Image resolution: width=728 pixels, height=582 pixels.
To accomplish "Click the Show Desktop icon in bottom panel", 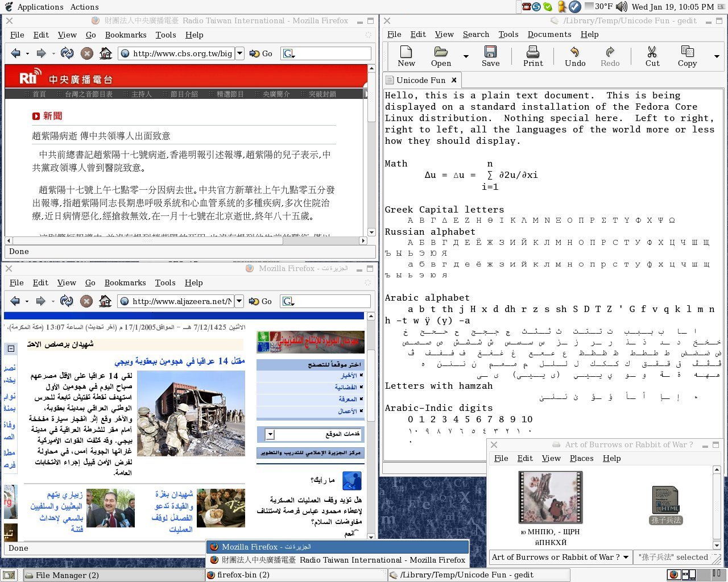I will tap(9, 575).
